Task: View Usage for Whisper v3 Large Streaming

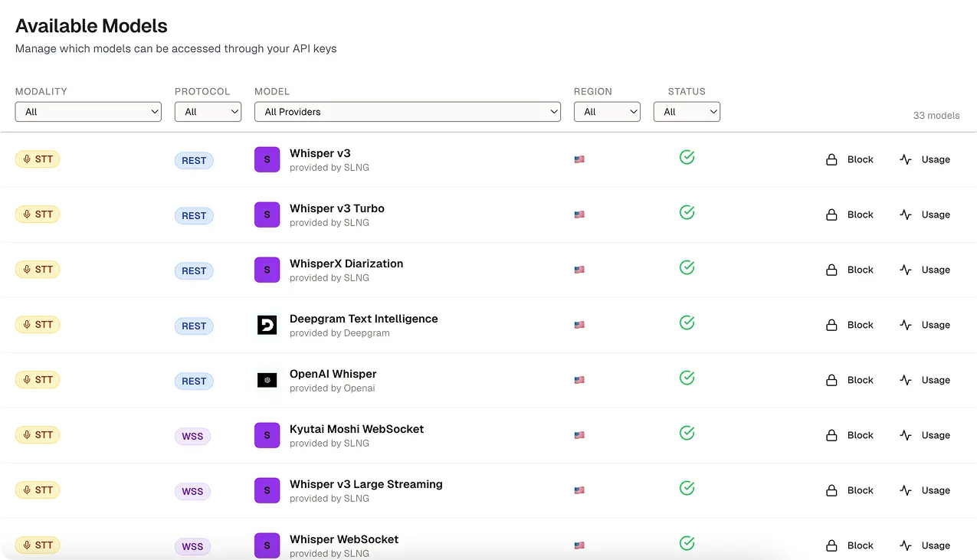Action: point(925,490)
